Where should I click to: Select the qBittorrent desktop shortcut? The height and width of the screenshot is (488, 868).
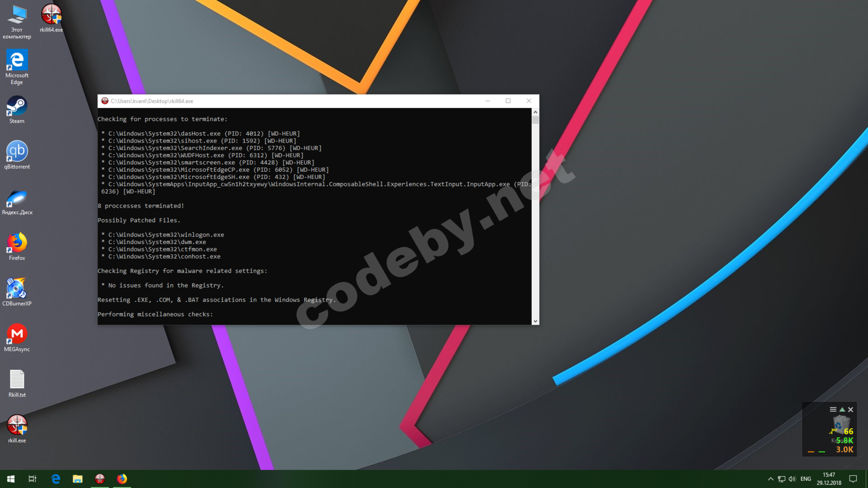tap(17, 156)
